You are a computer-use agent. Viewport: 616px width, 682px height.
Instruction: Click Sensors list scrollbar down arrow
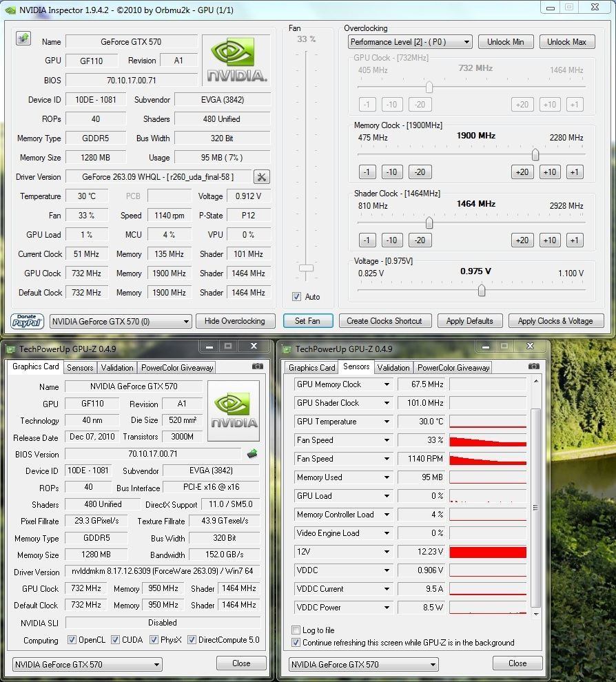pyautogui.click(x=536, y=614)
